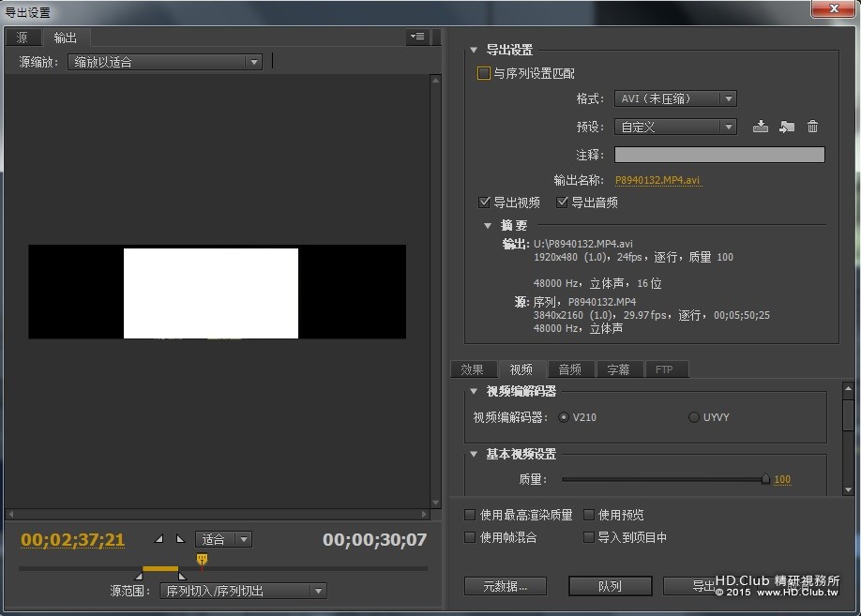Click quality value 100
Viewport: 861px width, 616px height.
(782, 479)
